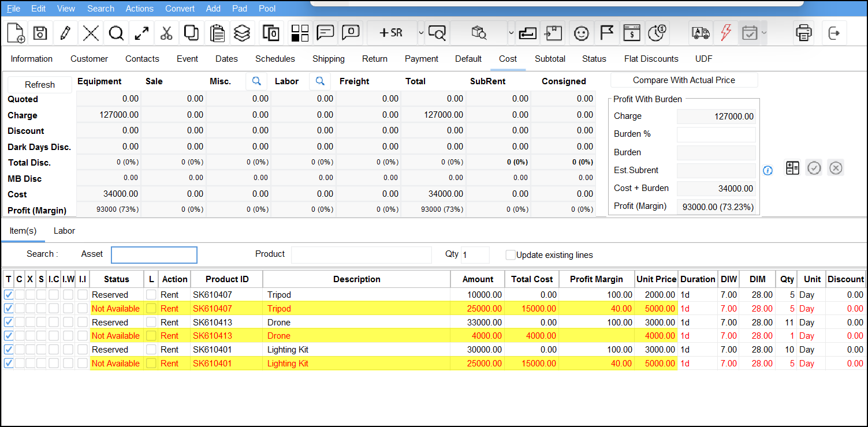
Task: Click the red lightning bolt icon
Action: click(725, 33)
